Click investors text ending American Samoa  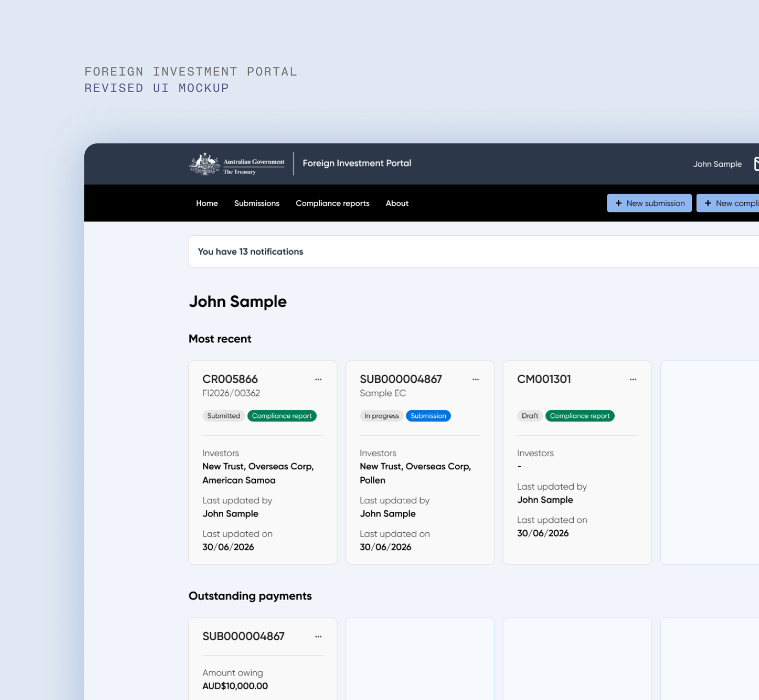pyautogui.click(x=258, y=473)
